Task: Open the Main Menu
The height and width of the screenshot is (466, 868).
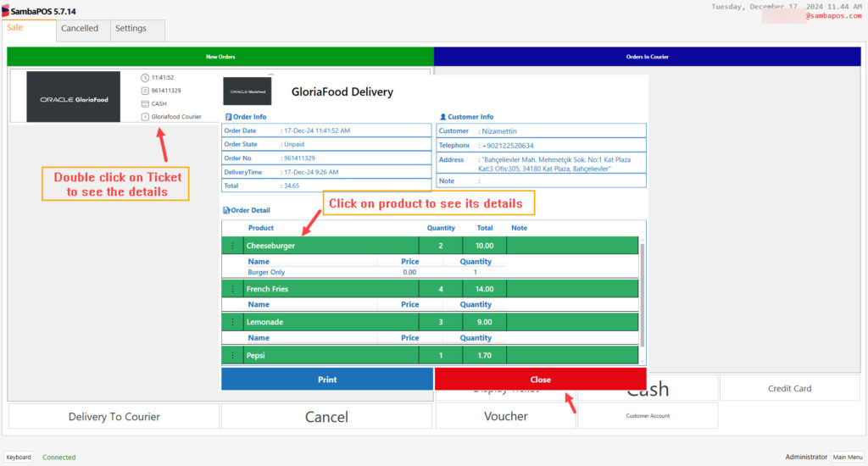Action: (848, 458)
